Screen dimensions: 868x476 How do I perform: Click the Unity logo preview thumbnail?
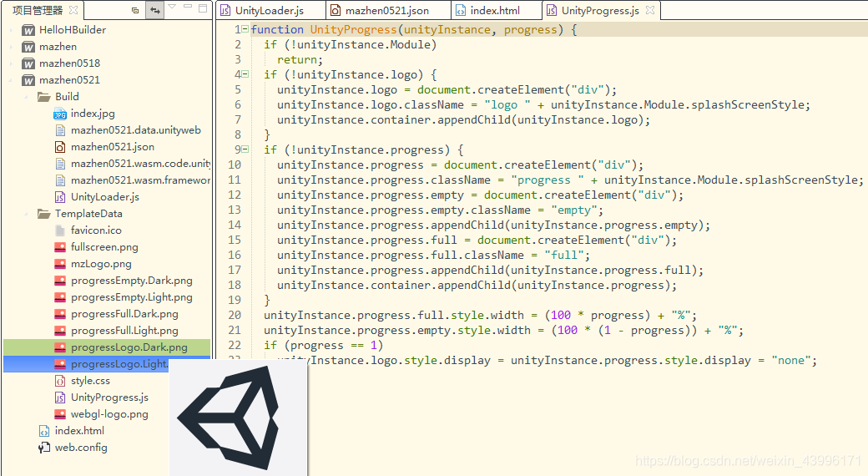(238, 418)
